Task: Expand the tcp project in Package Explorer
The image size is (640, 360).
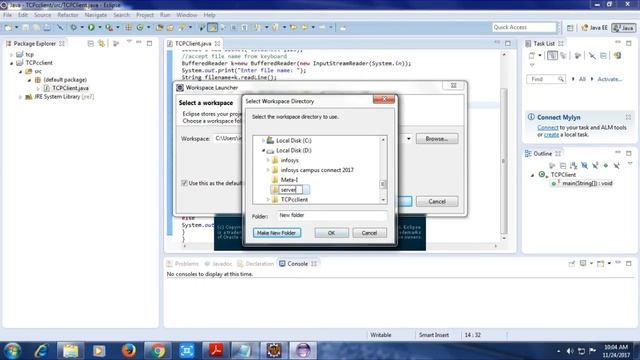Action: (x=11, y=54)
